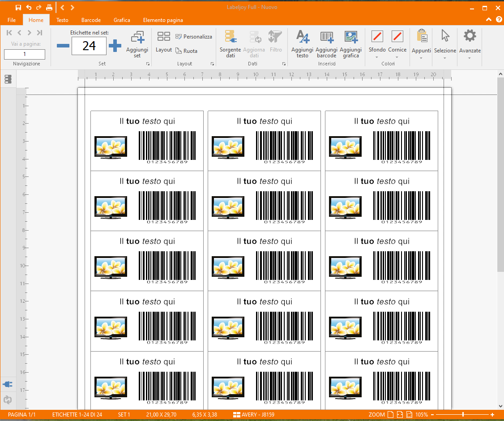Increase labels in set with plus button
The image size is (504, 421).
tap(115, 46)
